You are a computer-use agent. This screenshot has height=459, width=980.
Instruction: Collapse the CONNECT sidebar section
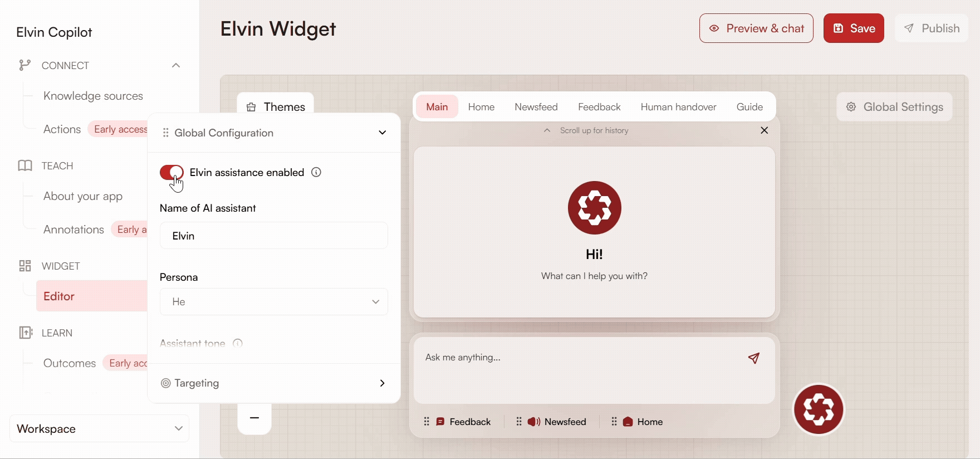click(176, 65)
